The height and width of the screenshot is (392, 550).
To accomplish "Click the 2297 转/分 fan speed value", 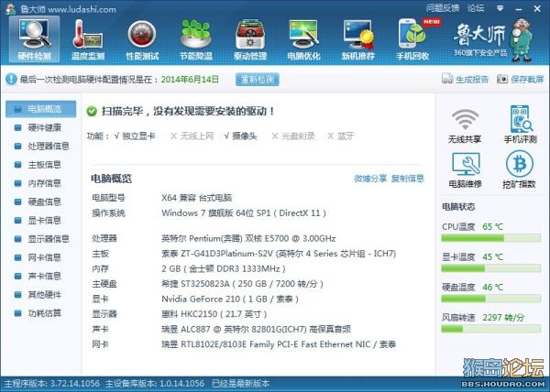I will (503, 318).
